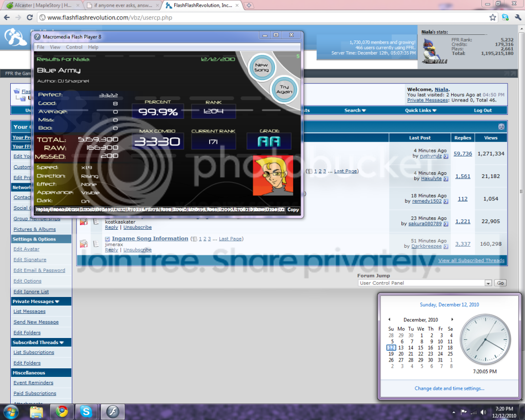Click the Go button beside Forum Jump

(500, 283)
